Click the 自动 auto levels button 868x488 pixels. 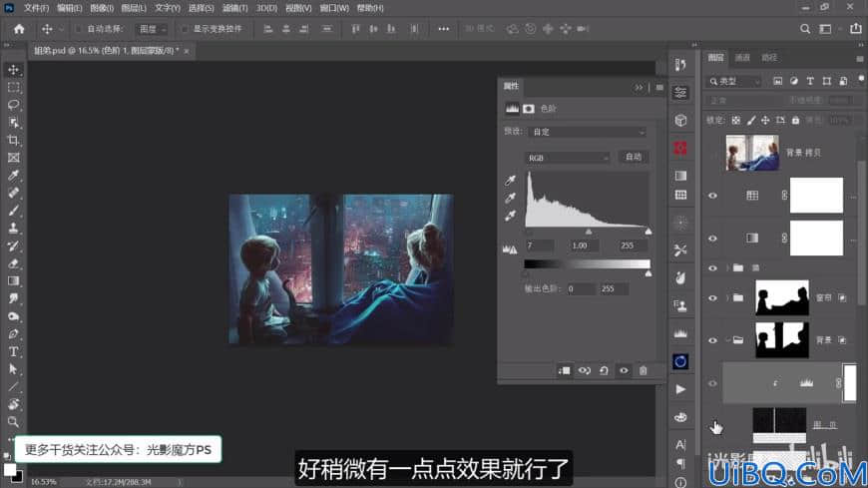tap(634, 158)
